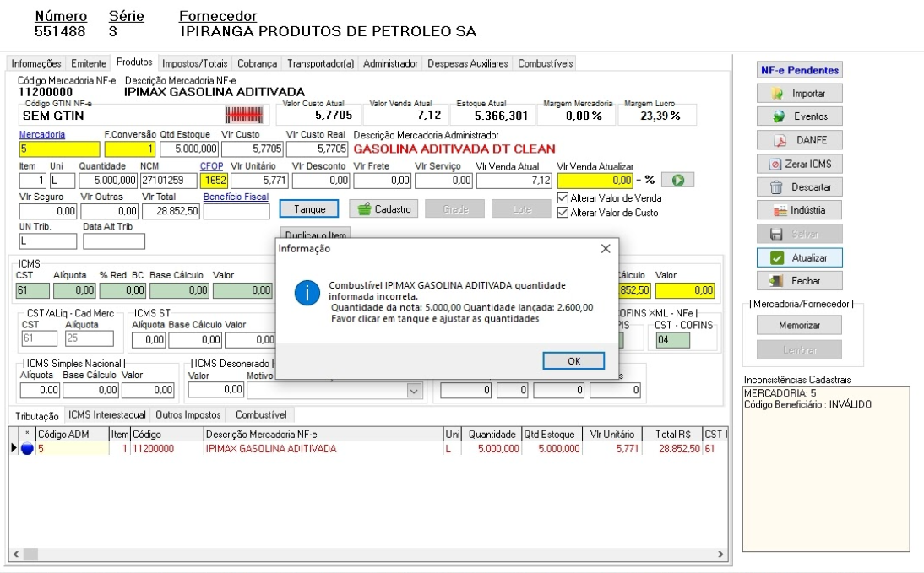Open the Transportador(a) tab

click(321, 63)
